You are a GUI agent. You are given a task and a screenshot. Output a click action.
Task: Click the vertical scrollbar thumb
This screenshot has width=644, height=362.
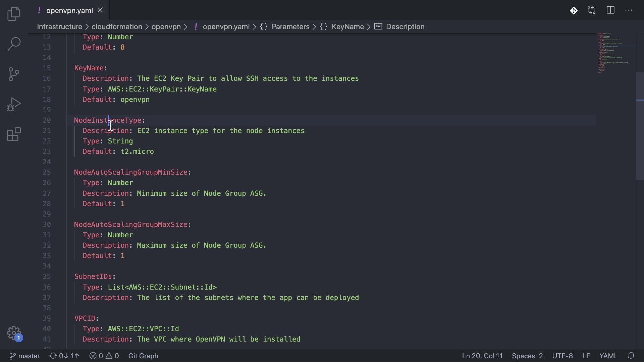click(640, 126)
